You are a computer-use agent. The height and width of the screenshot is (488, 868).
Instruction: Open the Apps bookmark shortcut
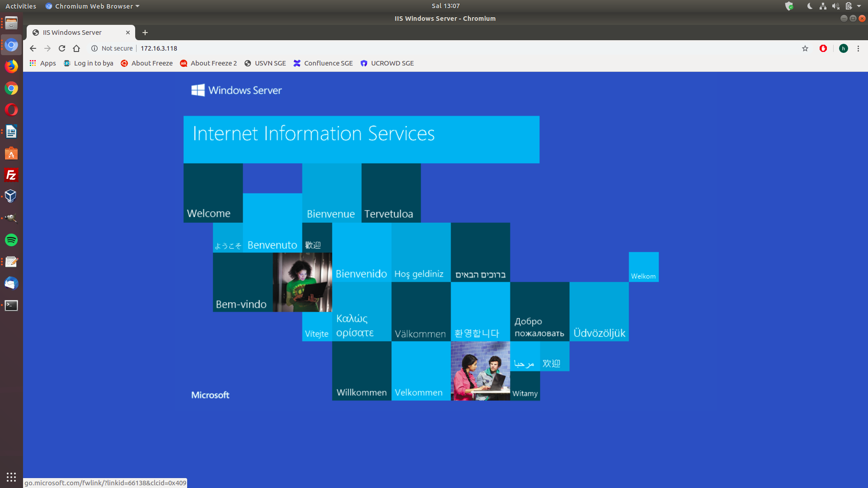42,63
